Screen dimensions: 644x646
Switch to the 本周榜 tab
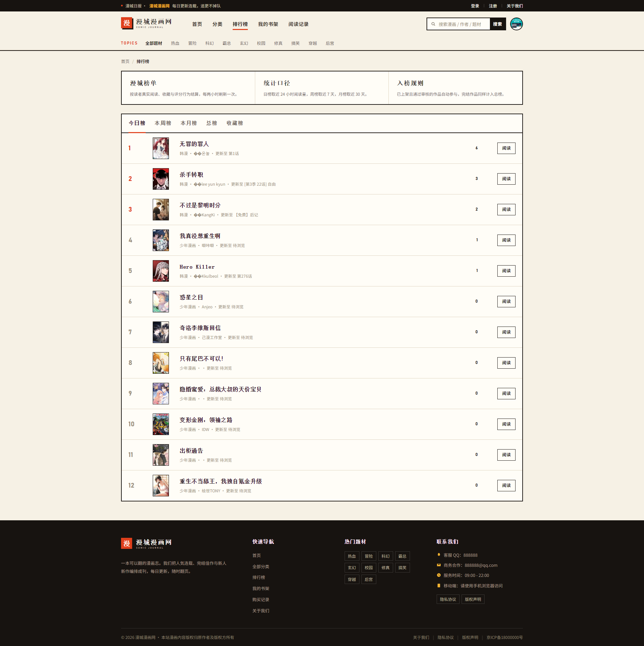click(x=163, y=123)
